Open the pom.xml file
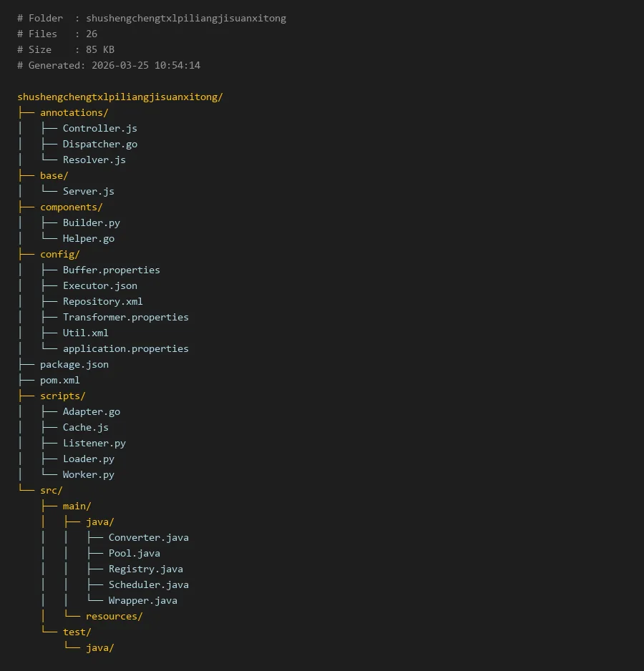Image resolution: width=644 pixels, height=671 pixels. 59,380
